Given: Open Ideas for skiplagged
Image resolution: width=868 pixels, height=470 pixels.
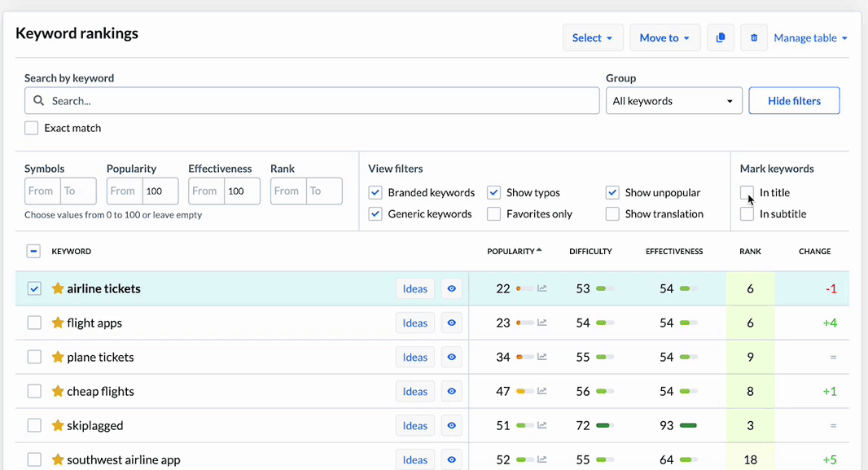Looking at the screenshot, I should pyautogui.click(x=415, y=426).
